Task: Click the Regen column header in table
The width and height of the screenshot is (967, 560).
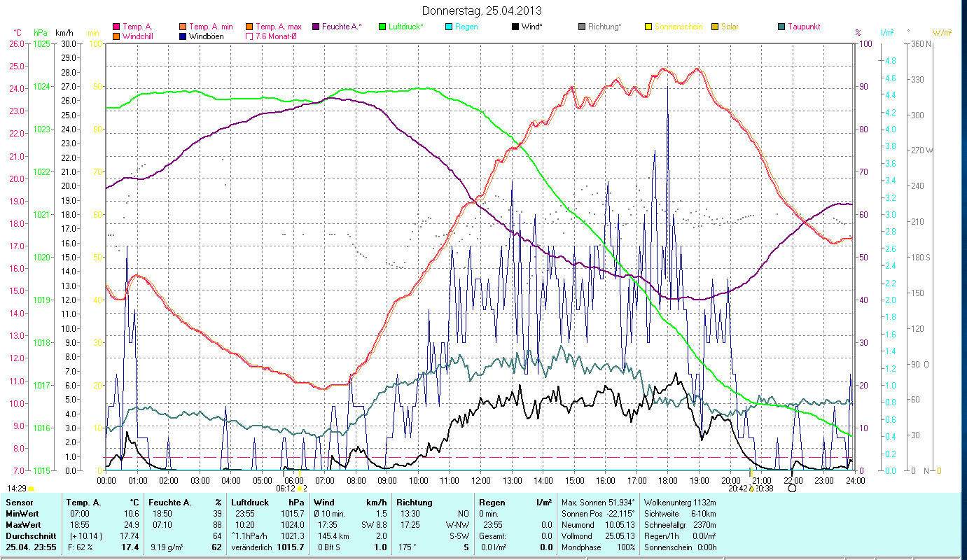Action: point(493,503)
